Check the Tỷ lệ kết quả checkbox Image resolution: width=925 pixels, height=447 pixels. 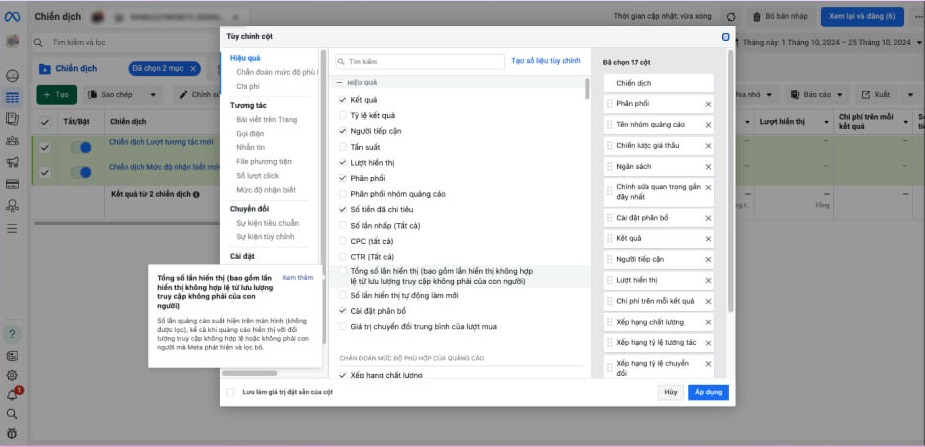click(x=343, y=115)
